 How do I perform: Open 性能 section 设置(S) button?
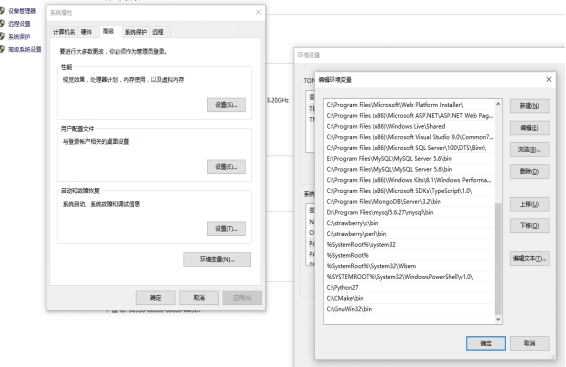pos(226,105)
